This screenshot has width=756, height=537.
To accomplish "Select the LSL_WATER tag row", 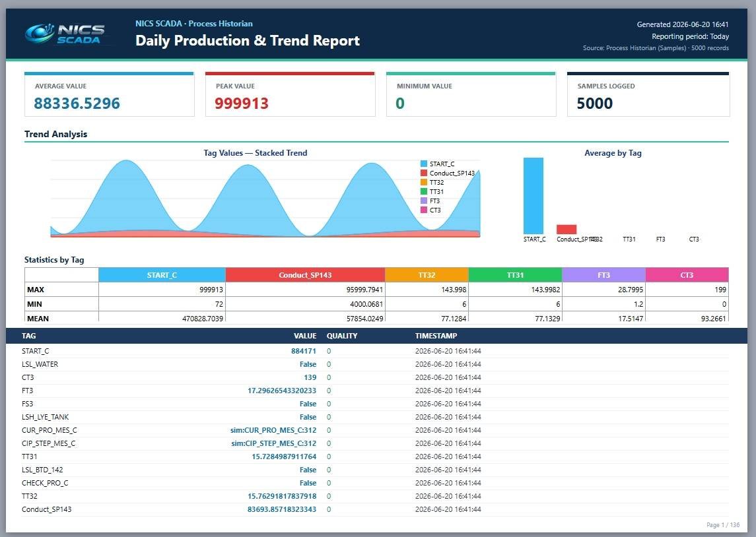I will tap(375, 364).
